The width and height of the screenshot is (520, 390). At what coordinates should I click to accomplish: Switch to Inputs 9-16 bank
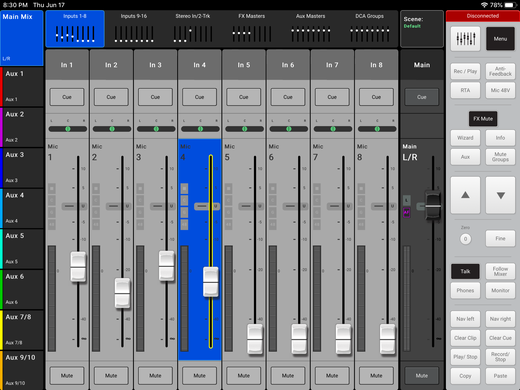(x=134, y=29)
